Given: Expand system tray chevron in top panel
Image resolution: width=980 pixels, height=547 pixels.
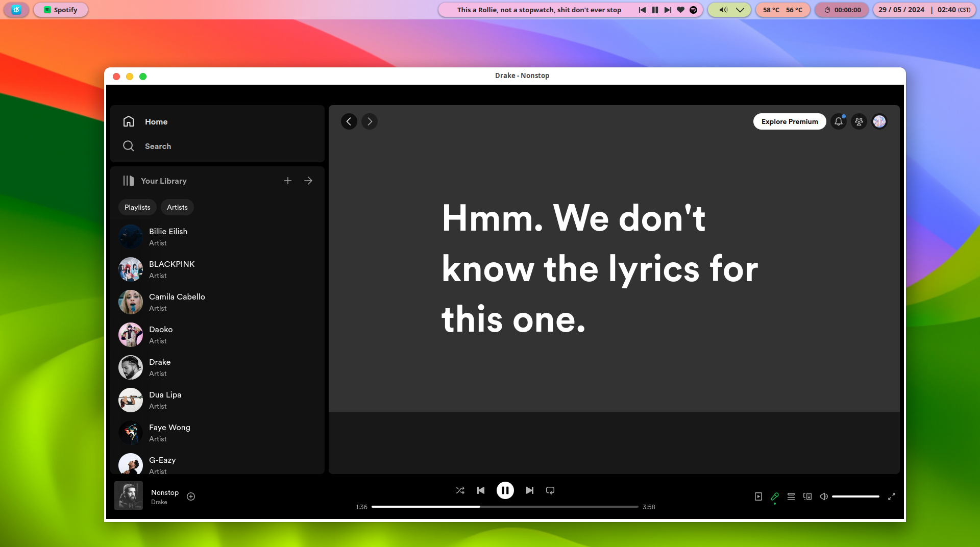Looking at the screenshot, I should coord(740,10).
